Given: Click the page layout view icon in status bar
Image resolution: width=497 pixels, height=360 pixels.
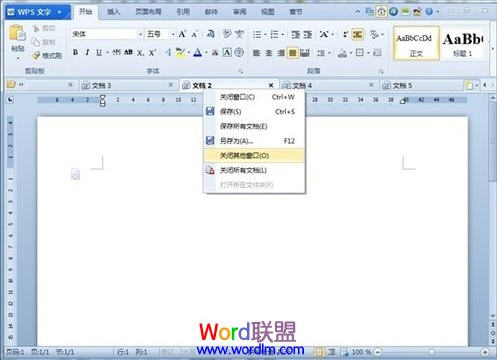Looking at the screenshot, I should coord(319,352).
